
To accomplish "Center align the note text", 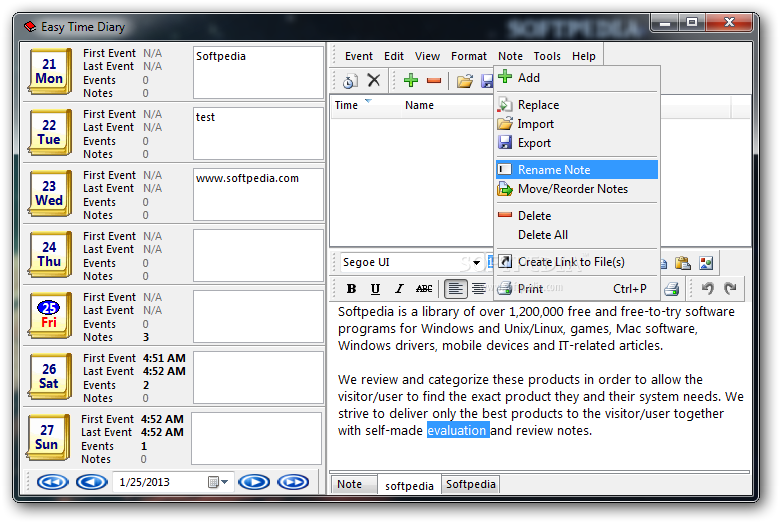I will point(479,289).
